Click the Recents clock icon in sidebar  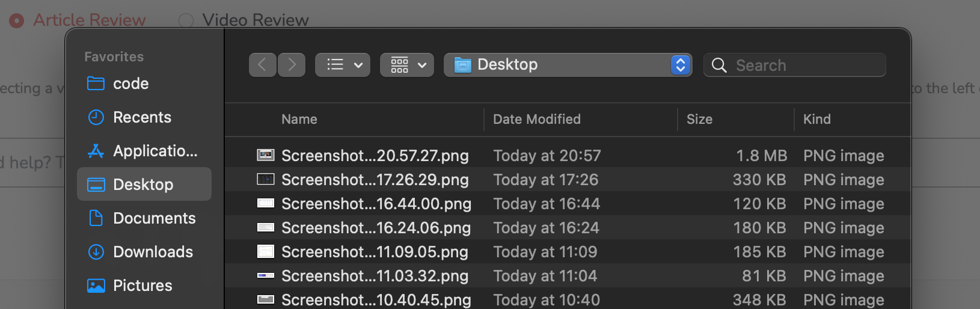click(96, 117)
